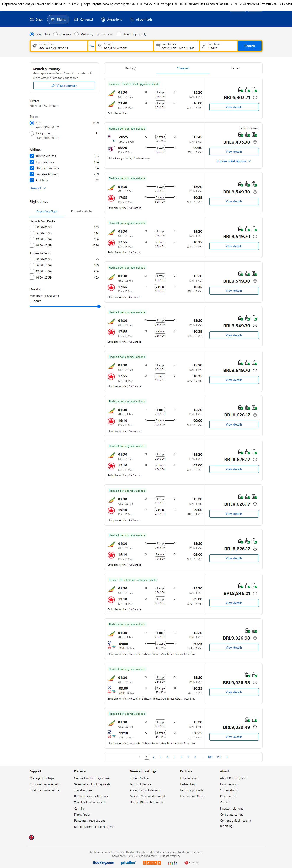Expand Explore ticket options for Qatar flight
The image size is (292, 868).
[x=233, y=161]
